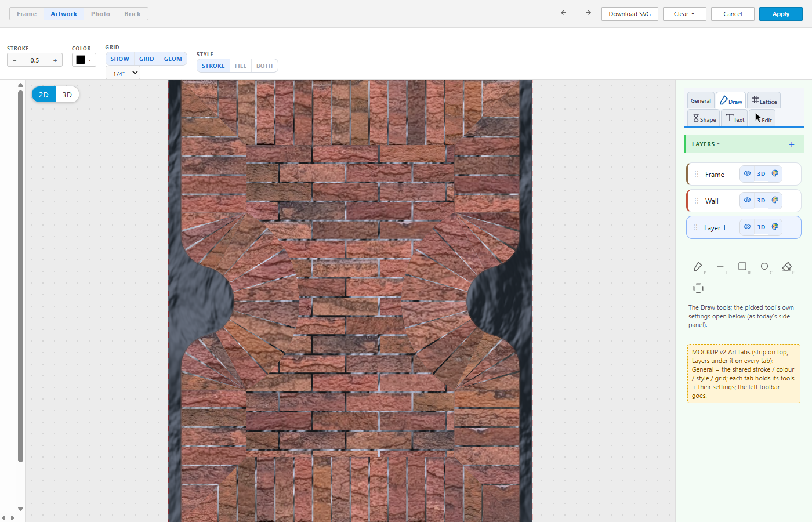Switch the canvas view to 3D

(x=67, y=95)
